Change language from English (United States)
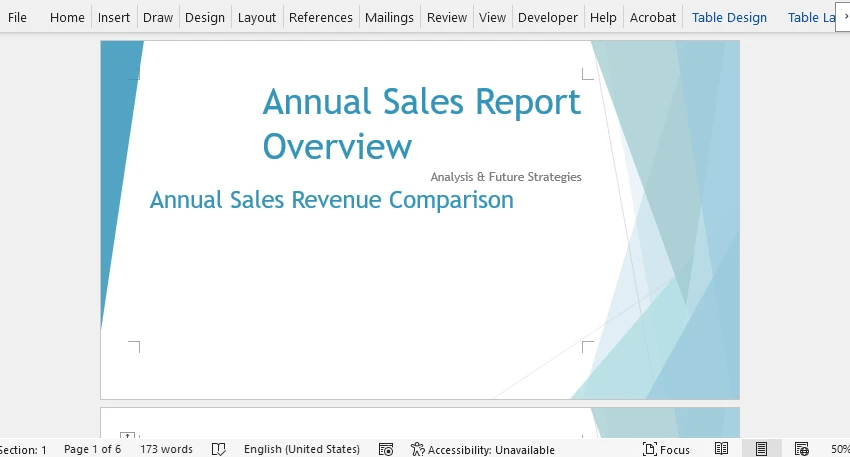The image size is (850, 457). (x=302, y=449)
